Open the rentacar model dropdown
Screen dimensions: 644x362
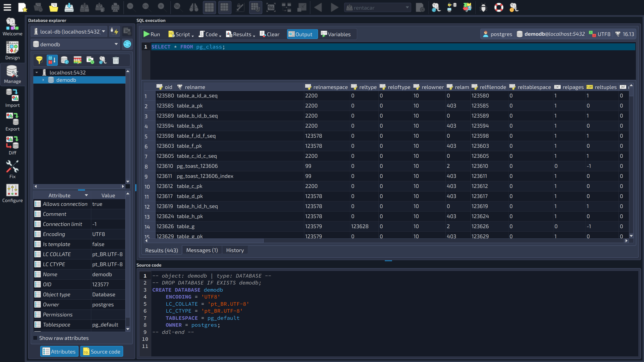click(x=377, y=8)
